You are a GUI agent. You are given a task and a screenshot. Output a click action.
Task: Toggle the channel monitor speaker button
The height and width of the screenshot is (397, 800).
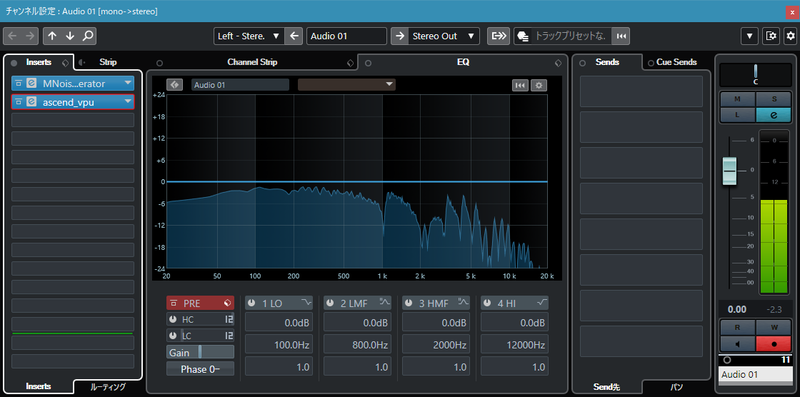pyautogui.click(x=737, y=343)
